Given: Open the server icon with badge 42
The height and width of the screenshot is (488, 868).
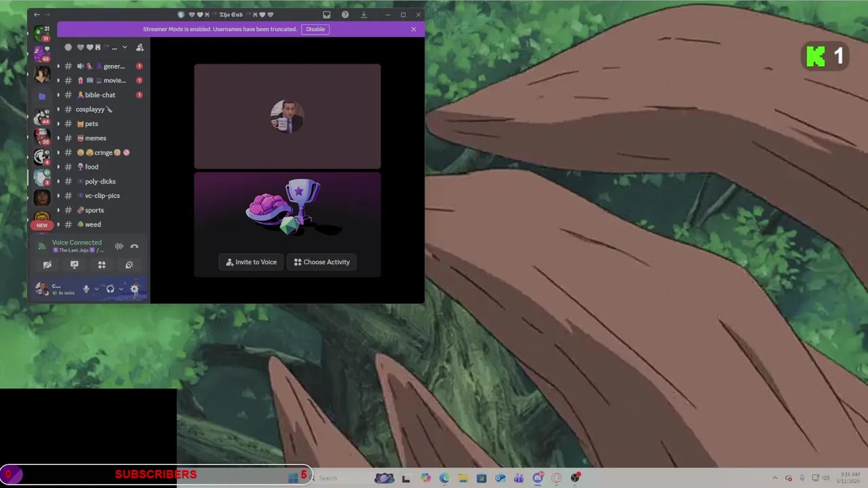Looking at the screenshot, I should click(x=42, y=53).
